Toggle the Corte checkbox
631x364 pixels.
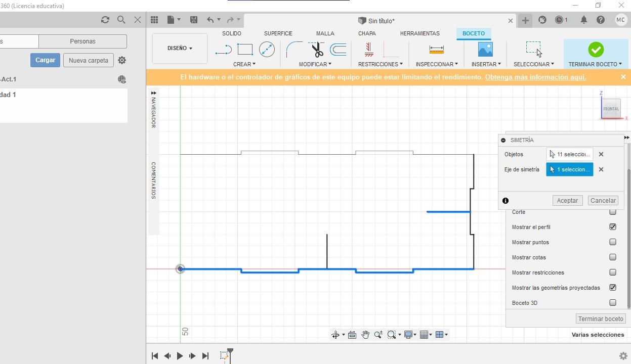[613, 212]
